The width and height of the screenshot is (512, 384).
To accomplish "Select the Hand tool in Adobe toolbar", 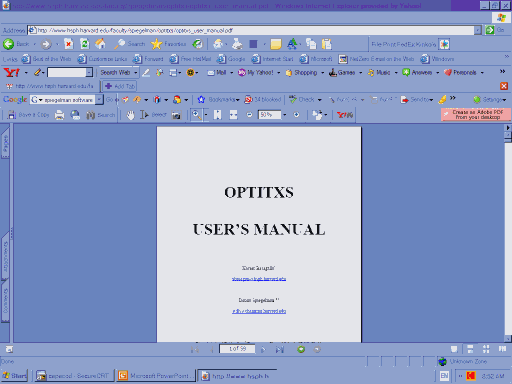I will 130,115.
